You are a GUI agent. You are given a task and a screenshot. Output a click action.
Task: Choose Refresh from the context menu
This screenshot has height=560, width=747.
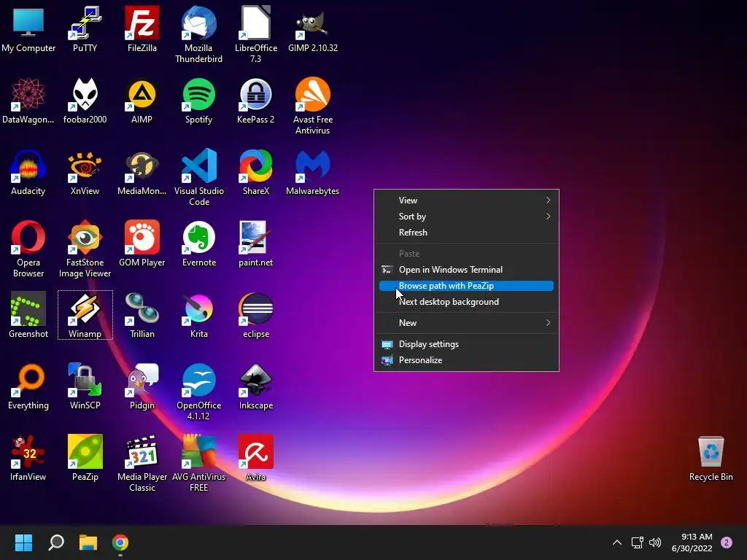coord(466,233)
